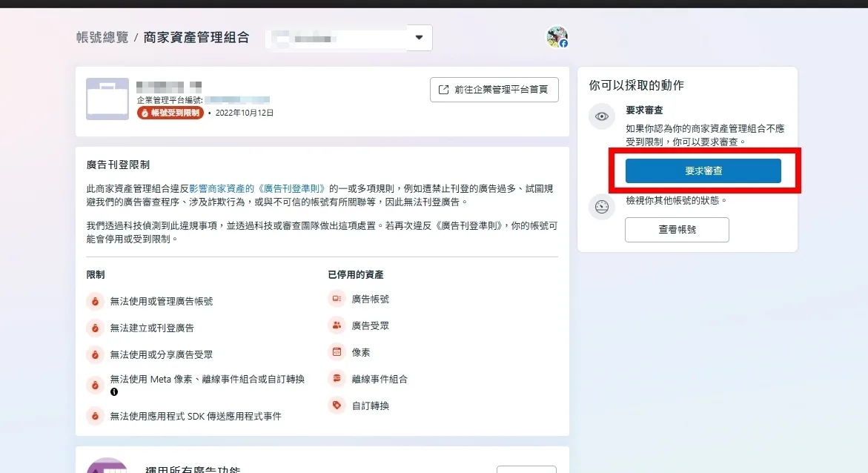Open the 影響商家資產的《廣告刊登準則》 link

(x=257, y=188)
